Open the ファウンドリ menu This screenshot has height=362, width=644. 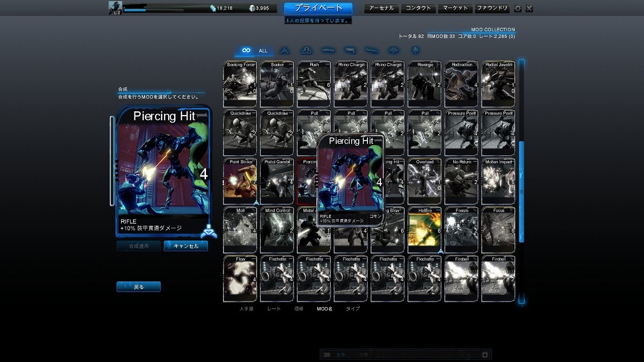tap(492, 8)
